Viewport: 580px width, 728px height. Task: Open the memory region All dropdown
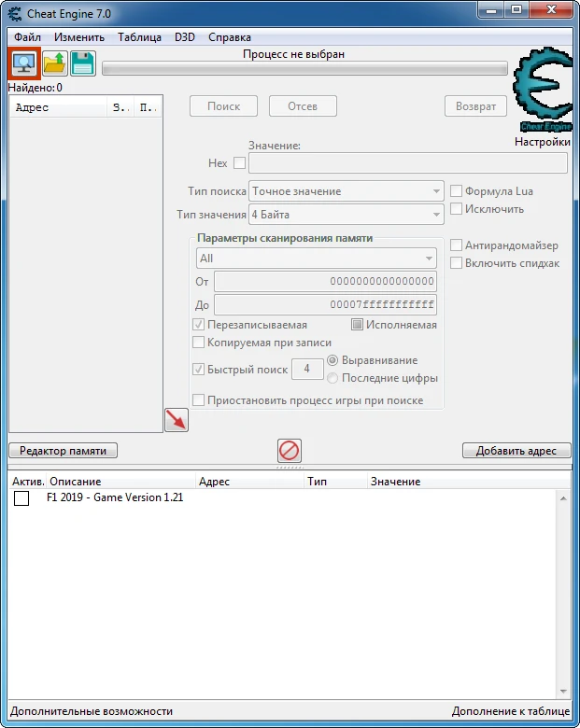pos(316,259)
